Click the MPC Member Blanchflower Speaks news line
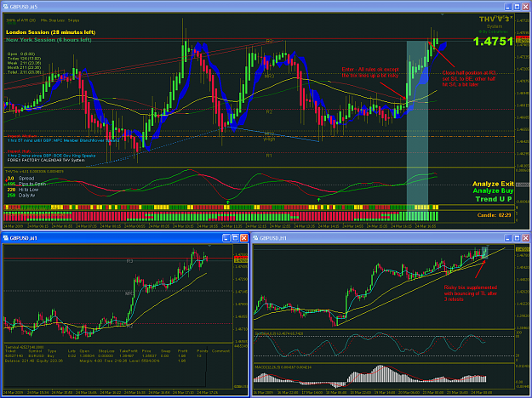 (63, 140)
